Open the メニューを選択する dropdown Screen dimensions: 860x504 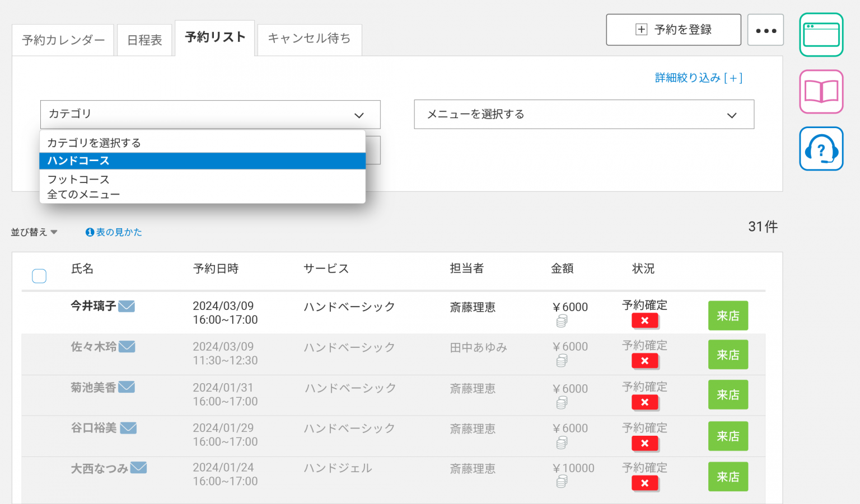583,115
